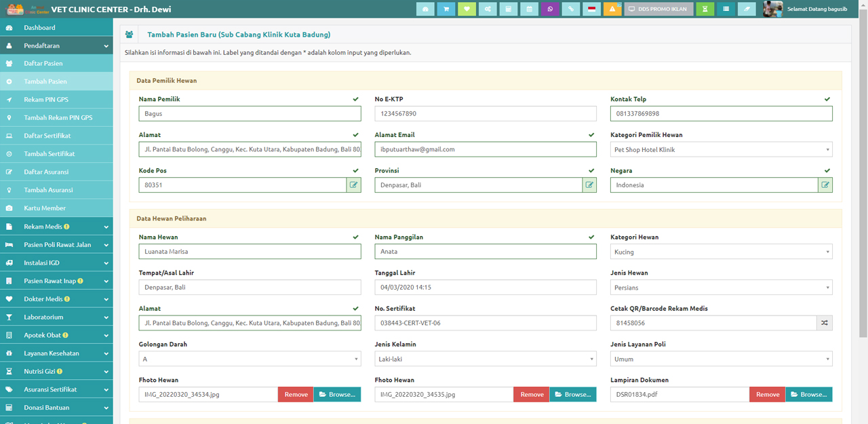The image size is (868, 424).
Task: Open the Jenis Kelamin dropdown
Action: [x=485, y=359]
